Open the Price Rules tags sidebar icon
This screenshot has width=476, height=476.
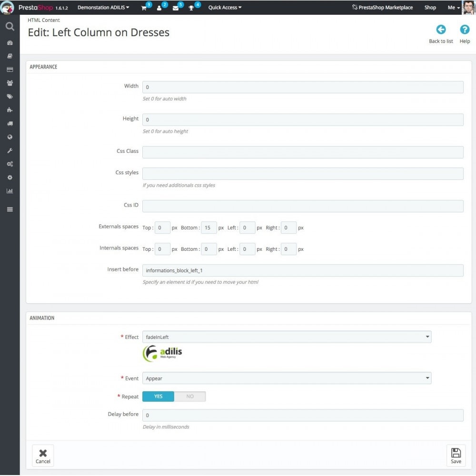[10, 97]
